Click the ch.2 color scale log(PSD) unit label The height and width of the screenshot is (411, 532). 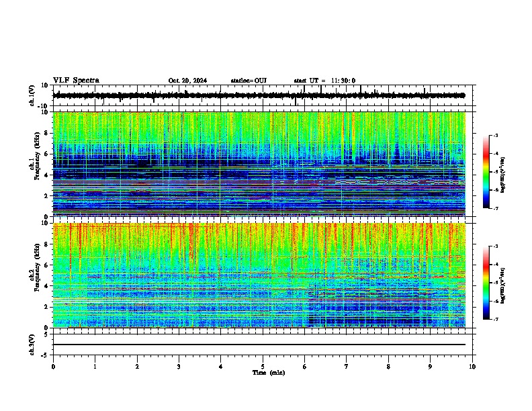click(x=503, y=285)
